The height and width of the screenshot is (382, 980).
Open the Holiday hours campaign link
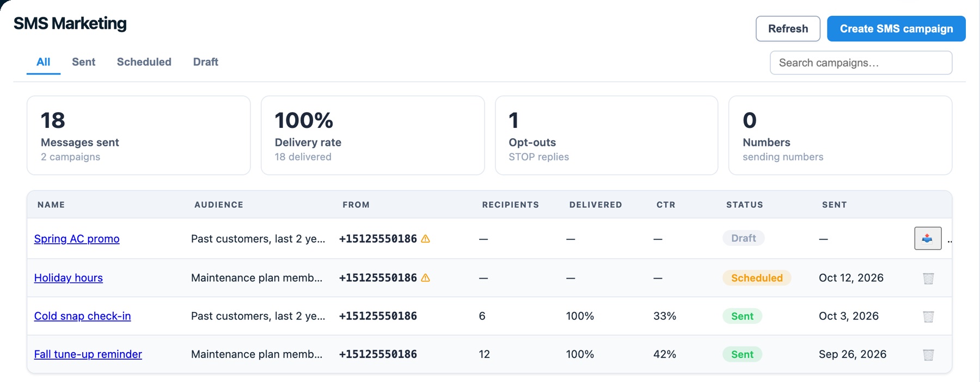pyautogui.click(x=69, y=278)
